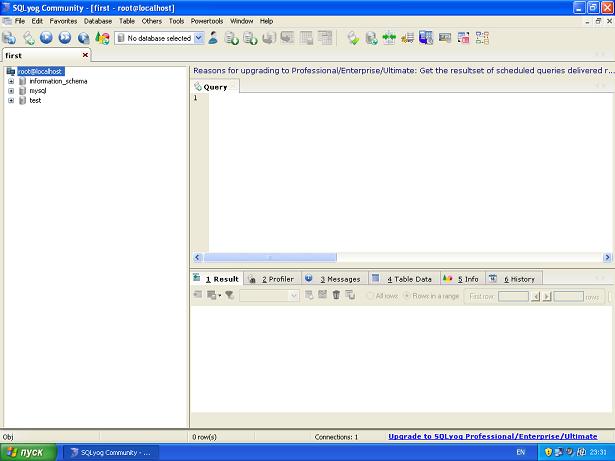Select root@localhost in object browser
Image resolution: width=615 pixels, height=461 pixels.
(x=40, y=71)
